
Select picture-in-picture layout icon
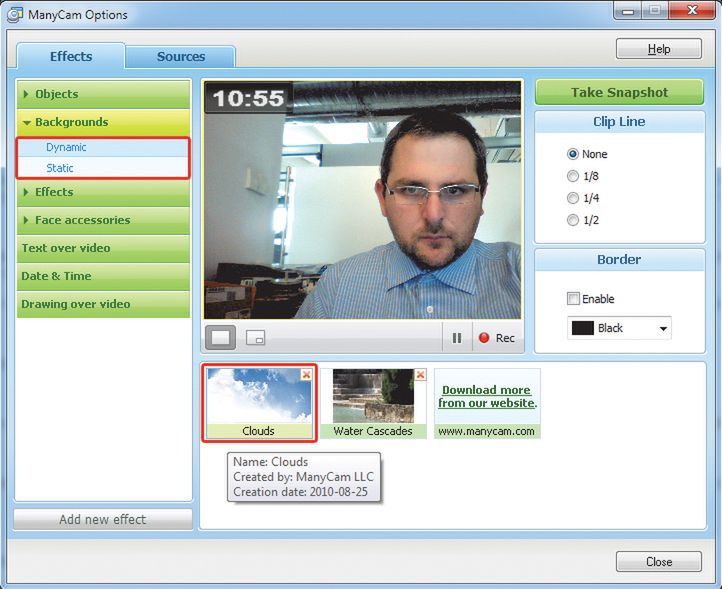click(256, 338)
